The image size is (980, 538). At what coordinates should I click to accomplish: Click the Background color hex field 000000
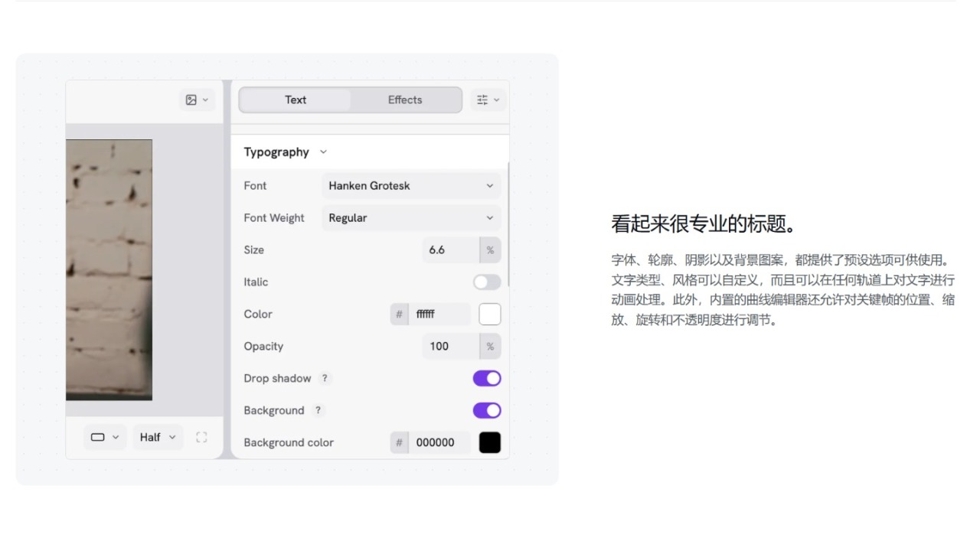click(439, 442)
